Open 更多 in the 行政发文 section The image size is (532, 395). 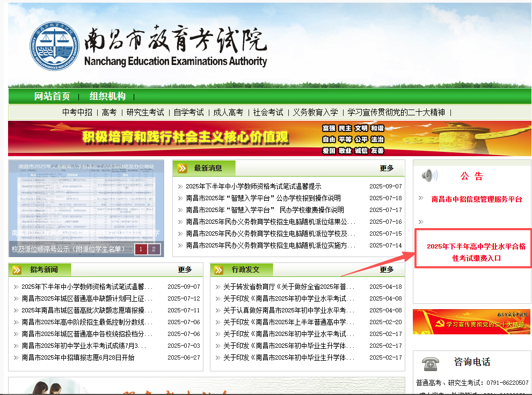387,270
